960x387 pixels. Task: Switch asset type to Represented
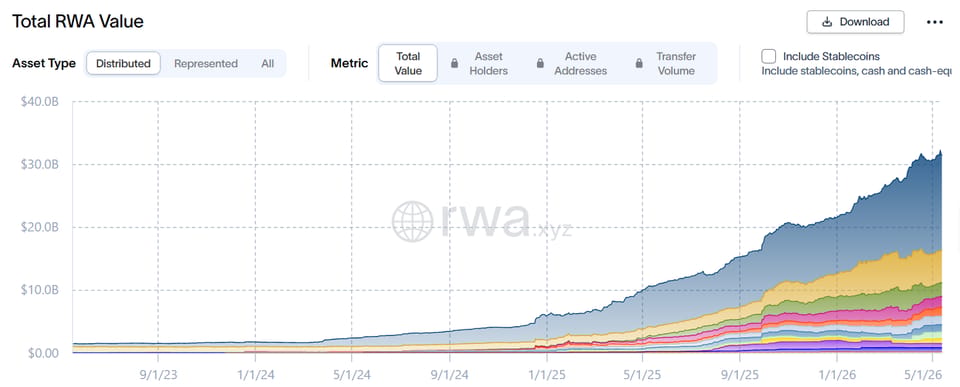[206, 63]
